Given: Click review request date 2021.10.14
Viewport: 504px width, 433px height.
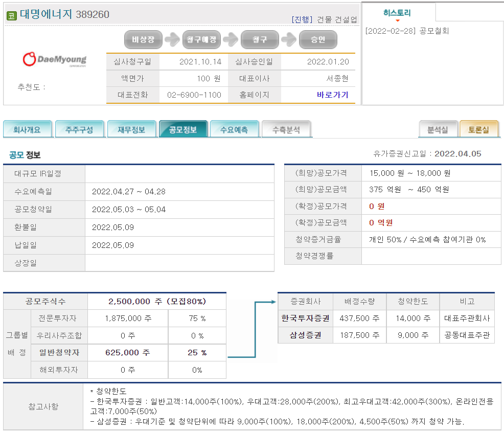Looking at the screenshot, I should 200,62.
